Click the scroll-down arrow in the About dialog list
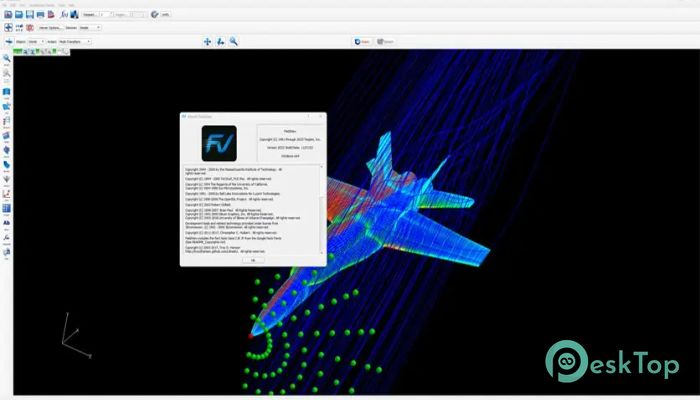The height and width of the screenshot is (400, 700). (x=322, y=253)
